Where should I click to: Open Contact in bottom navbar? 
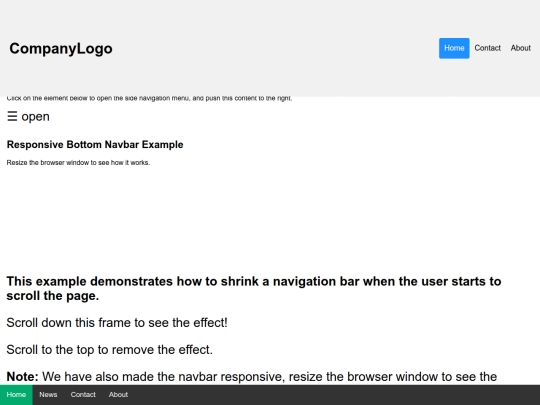(83, 395)
